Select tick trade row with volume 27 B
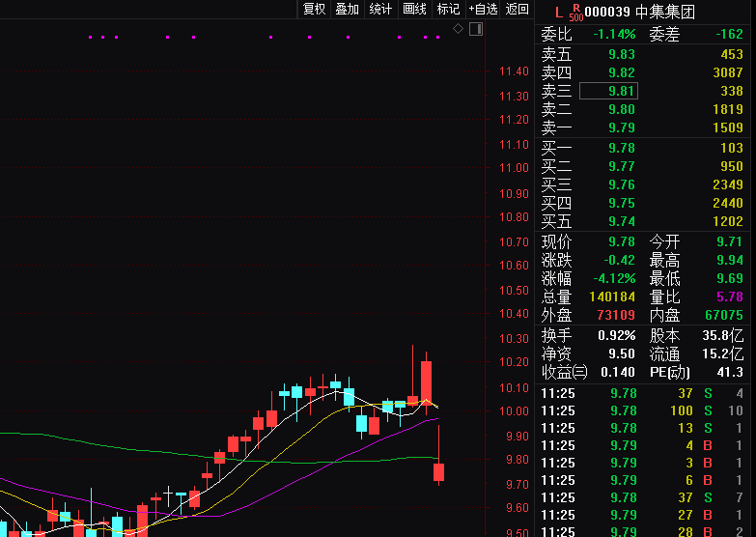Image resolution: width=756 pixels, height=537 pixels. pyautogui.click(x=642, y=515)
